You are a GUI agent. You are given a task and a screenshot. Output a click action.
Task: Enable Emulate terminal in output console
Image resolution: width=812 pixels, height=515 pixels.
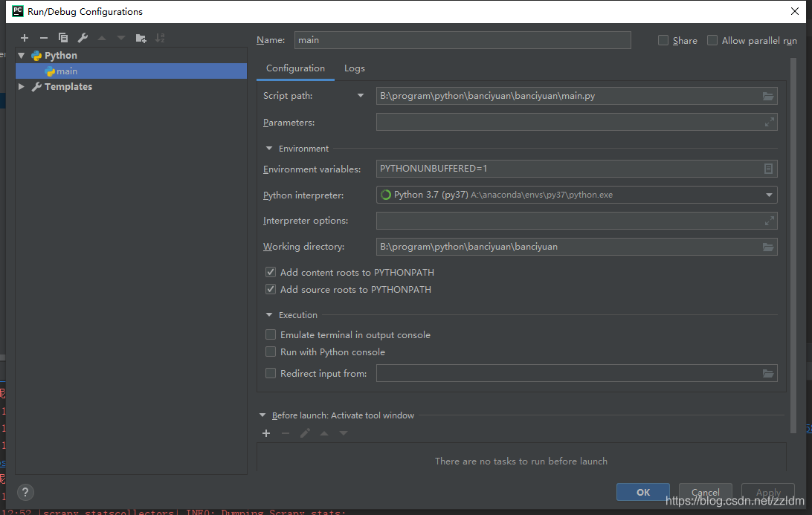click(x=271, y=335)
